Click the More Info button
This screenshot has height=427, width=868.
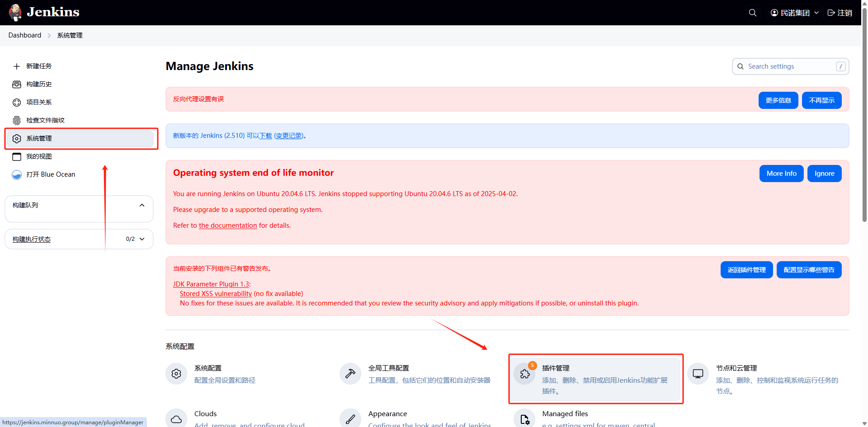(x=781, y=174)
